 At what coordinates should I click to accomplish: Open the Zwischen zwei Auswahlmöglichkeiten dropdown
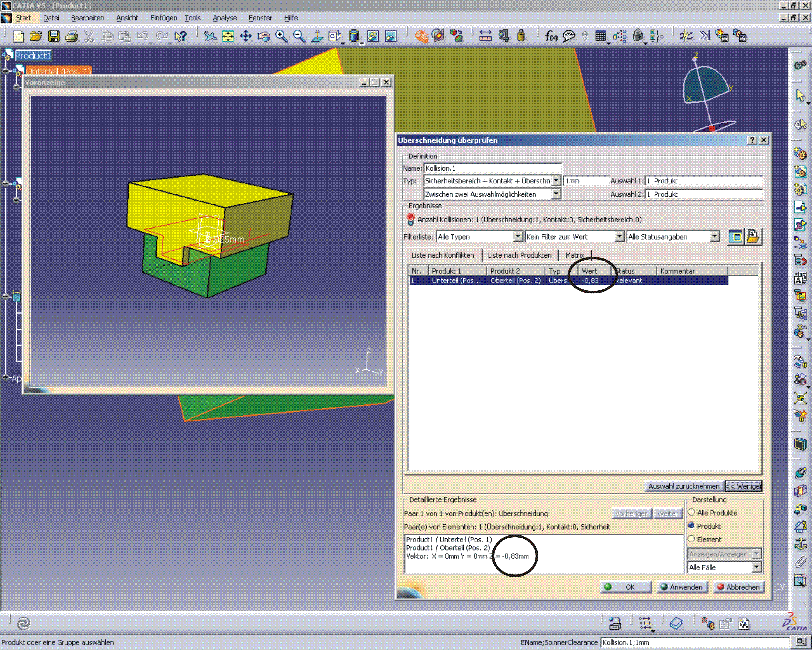pyautogui.click(x=556, y=194)
